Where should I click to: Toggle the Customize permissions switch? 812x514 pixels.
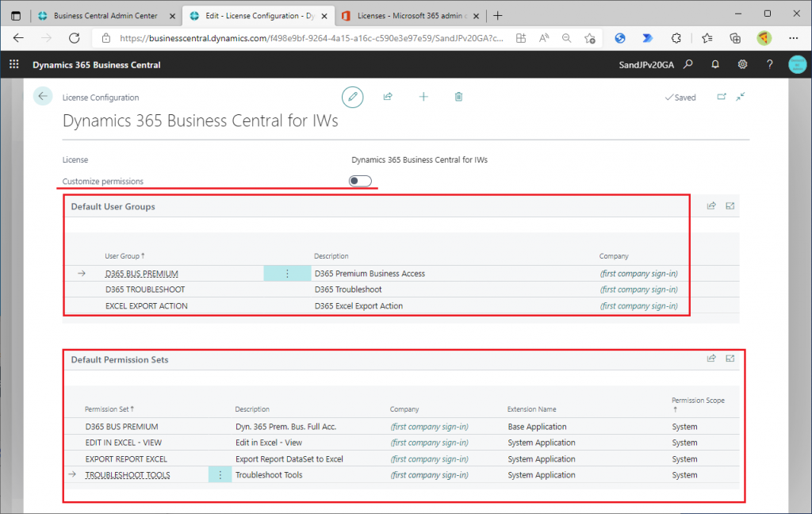pos(360,181)
